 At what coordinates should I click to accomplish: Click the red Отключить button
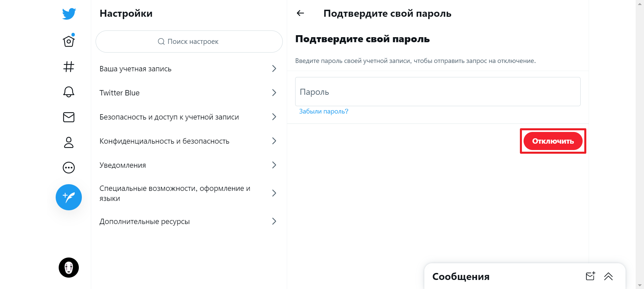(x=553, y=141)
